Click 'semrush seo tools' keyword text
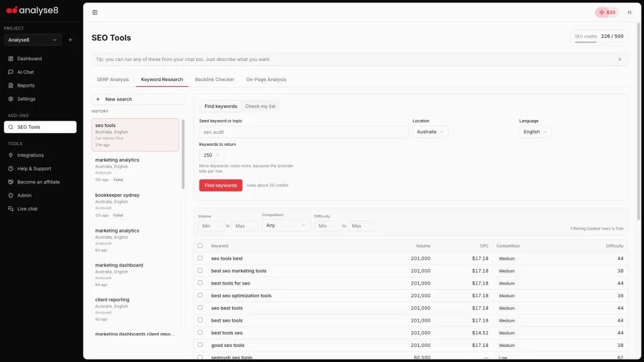This screenshot has height=362, width=644. [x=231, y=358]
